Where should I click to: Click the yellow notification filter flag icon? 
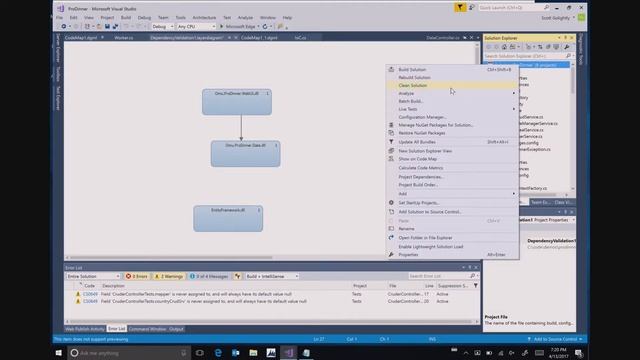click(x=460, y=7)
